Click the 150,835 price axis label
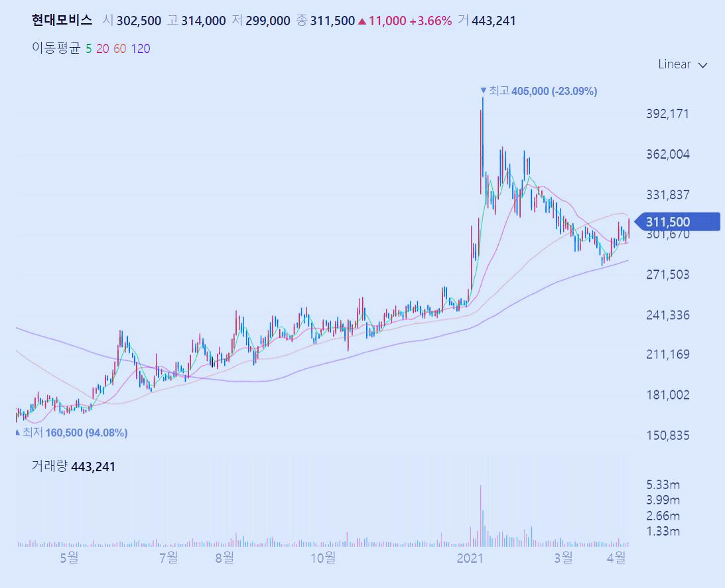The width and height of the screenshot is (725, 588). [x=668, y=435]
